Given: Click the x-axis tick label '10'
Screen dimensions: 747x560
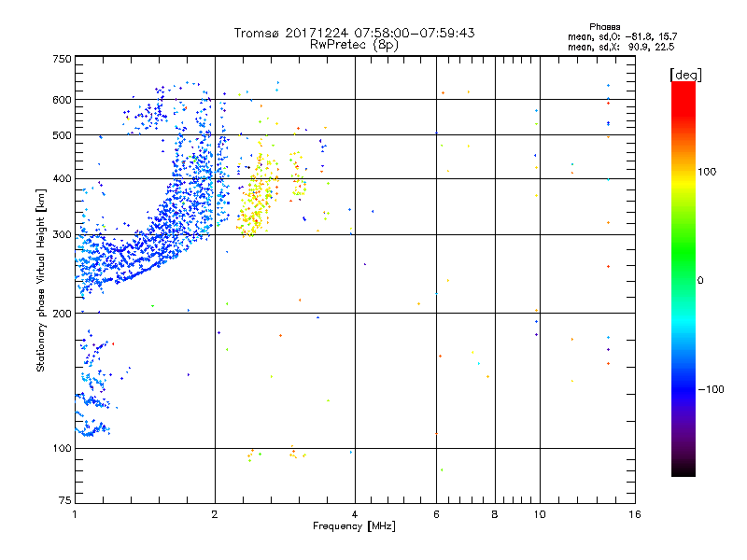Looking at the screenshot, I should (540, 514).
